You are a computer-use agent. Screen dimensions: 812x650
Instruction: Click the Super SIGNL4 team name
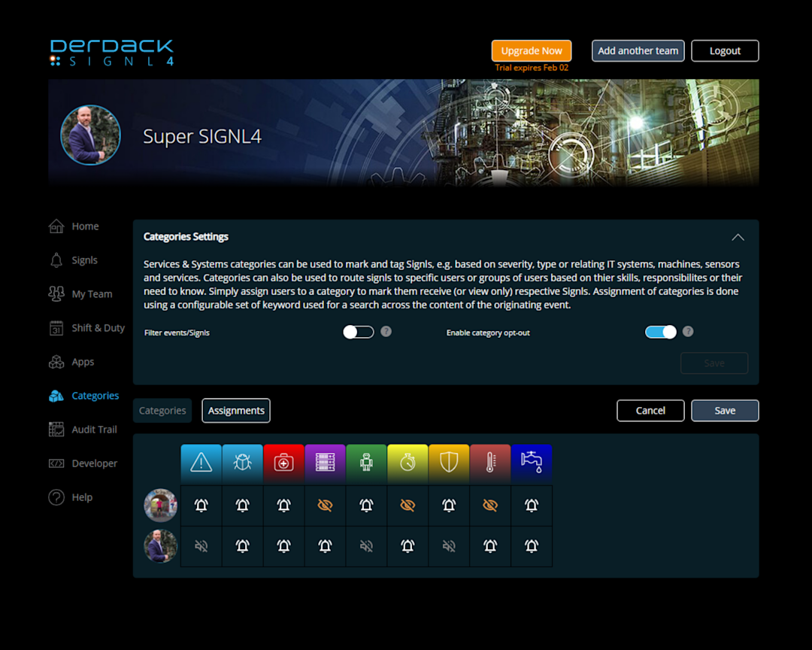(x=202, y=136)
